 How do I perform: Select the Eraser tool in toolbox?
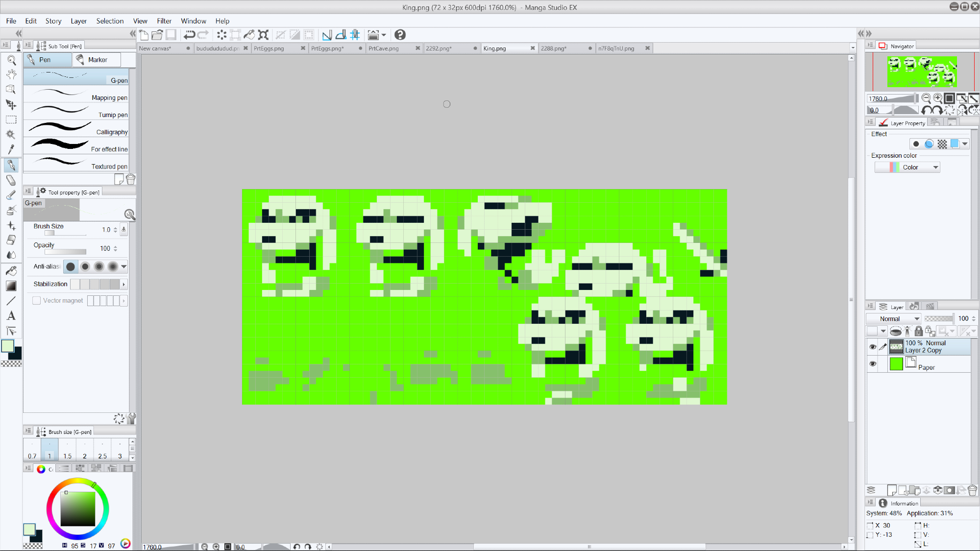click(x=11, y=240)
